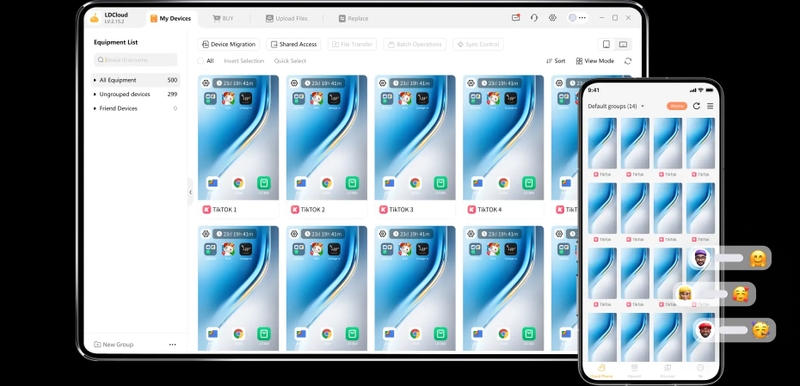
Task: Open settings gear on the TikTOK 4 card
Action: pyautogui.click(x=471, y=83)
